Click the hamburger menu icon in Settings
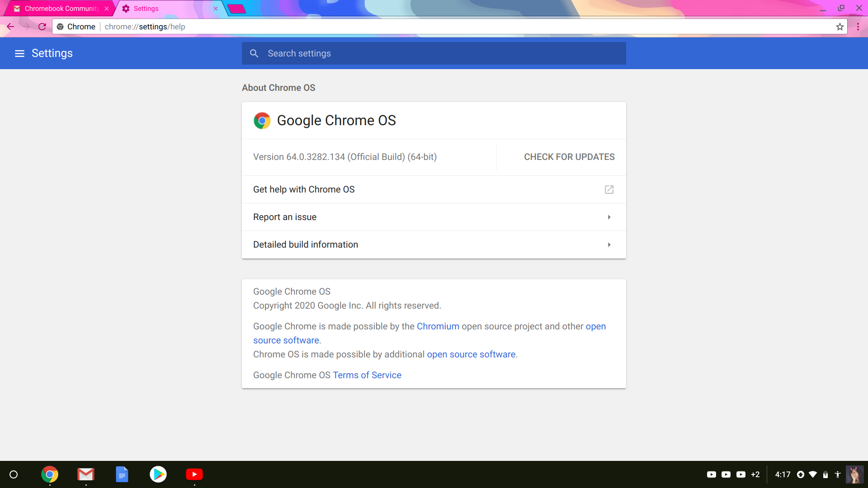The image size is (868, 488). click(19, 54)
